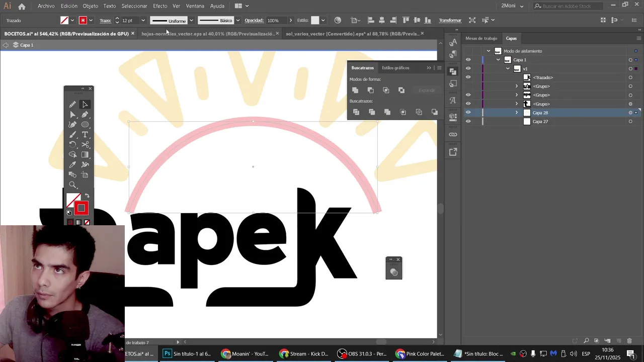Select the Rotate tool
Image resolution: width=644 pixels, height=362 pixels.
[72, 145]
